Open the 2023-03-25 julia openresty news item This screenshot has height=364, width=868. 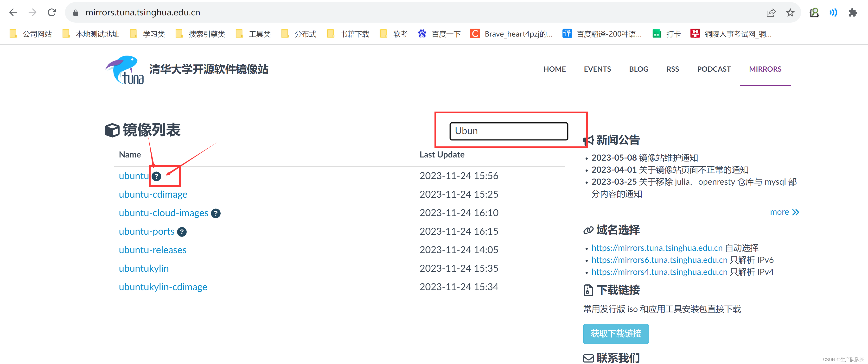694,188
